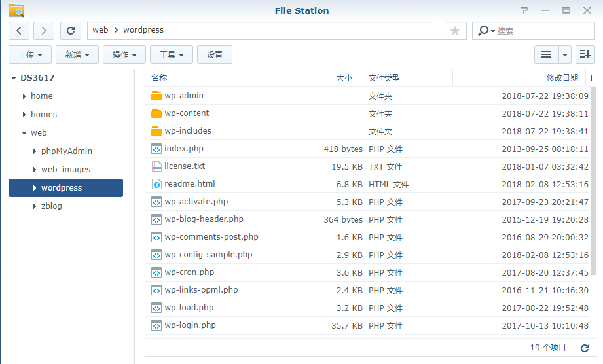Refresh the current folder path
This screenshot has height=364, width=603.
coord(71,31)
